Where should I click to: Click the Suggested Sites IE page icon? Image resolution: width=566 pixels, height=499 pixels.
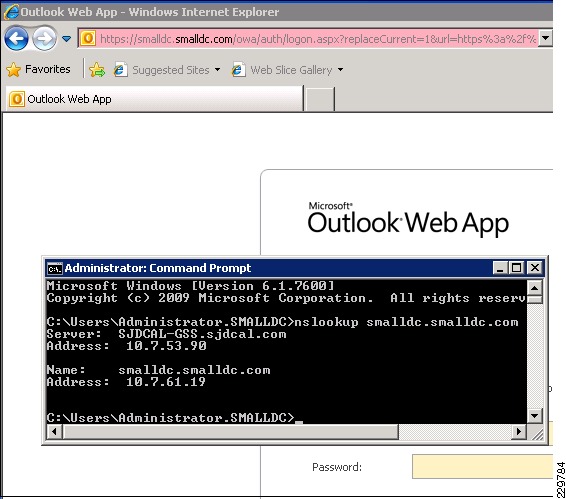(x=120, y=69)
